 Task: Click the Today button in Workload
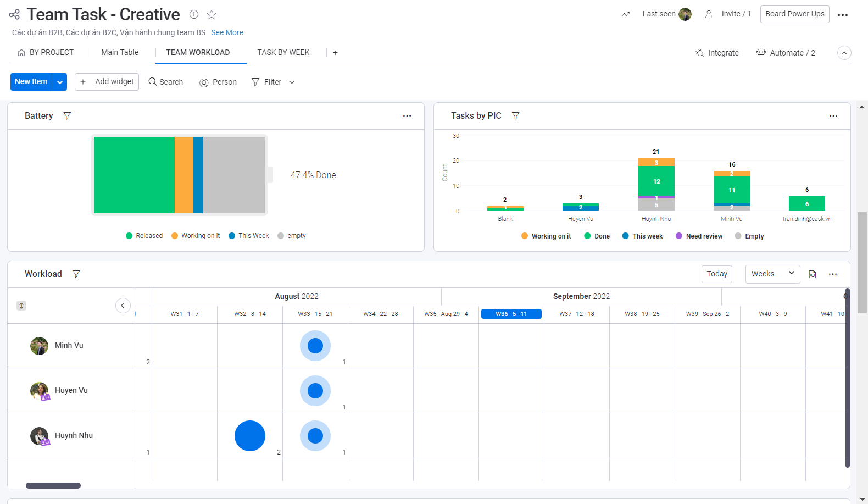point(716,274)
